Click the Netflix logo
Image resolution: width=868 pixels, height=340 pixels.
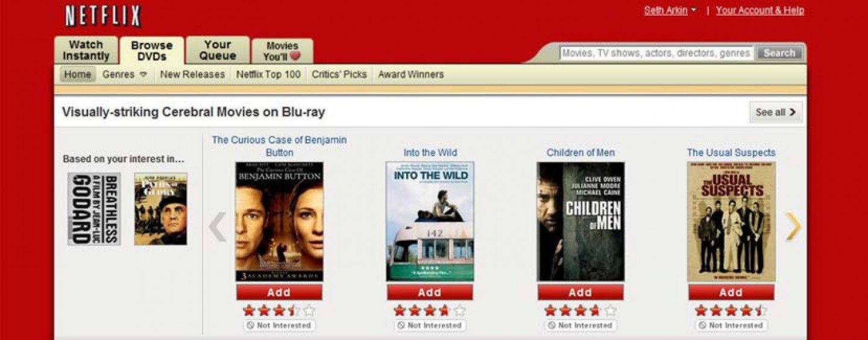(103, 16)
